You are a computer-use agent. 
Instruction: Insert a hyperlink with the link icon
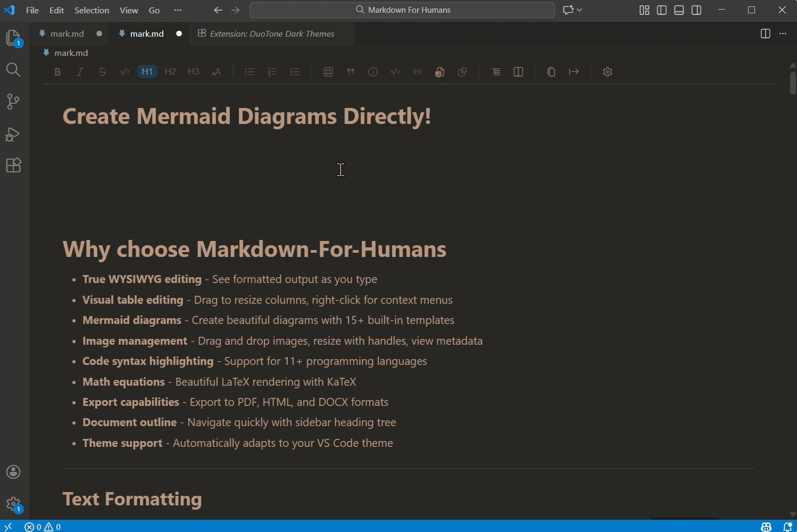tap(417, 71)
